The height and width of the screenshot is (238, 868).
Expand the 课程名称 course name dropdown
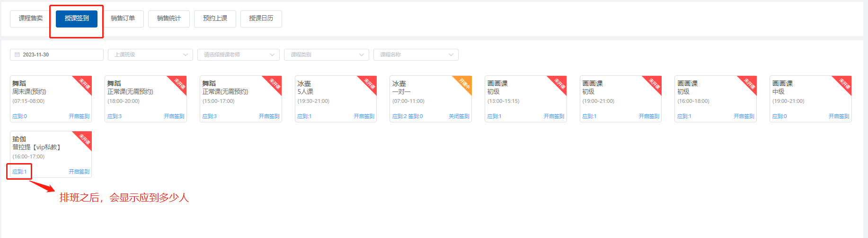(416, 55)
